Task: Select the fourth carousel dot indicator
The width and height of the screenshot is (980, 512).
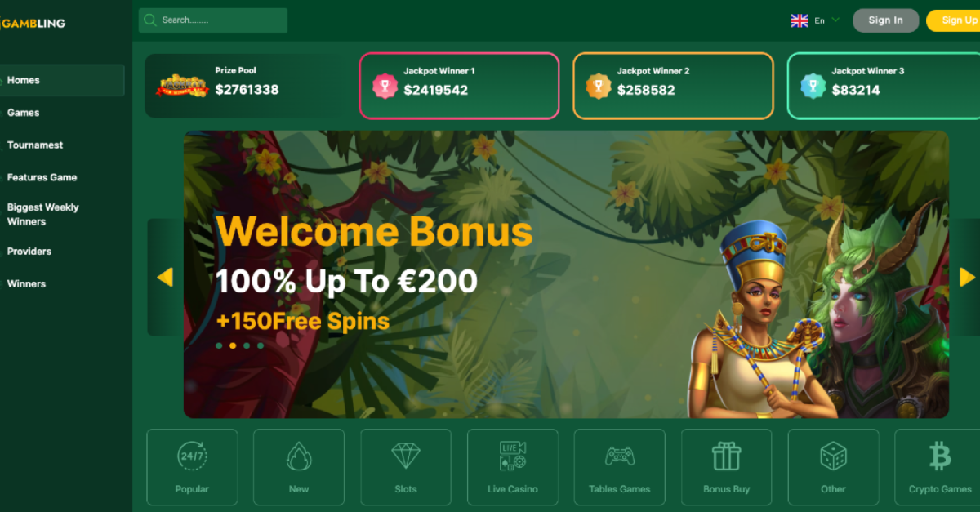Action: [261, 345]
